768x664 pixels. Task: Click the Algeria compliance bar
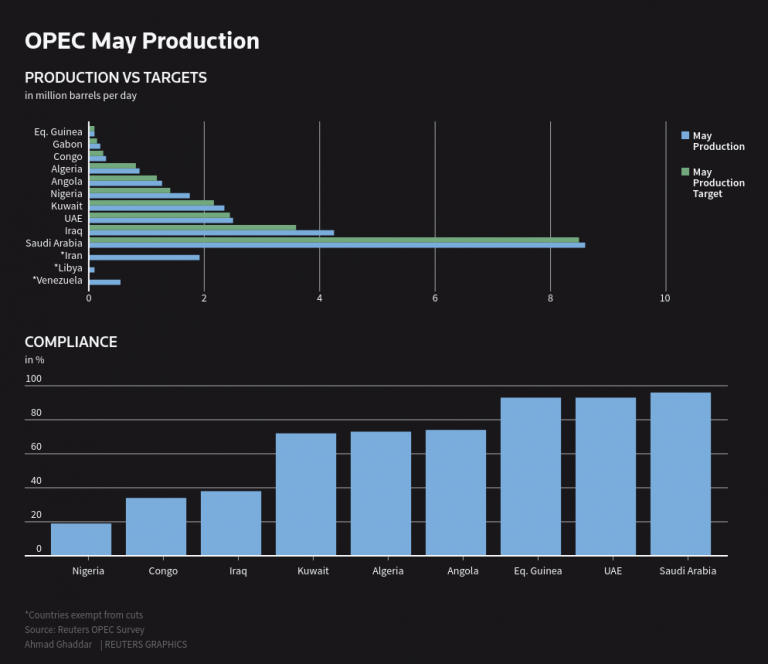pyautogui.click(x=380, y=493)
